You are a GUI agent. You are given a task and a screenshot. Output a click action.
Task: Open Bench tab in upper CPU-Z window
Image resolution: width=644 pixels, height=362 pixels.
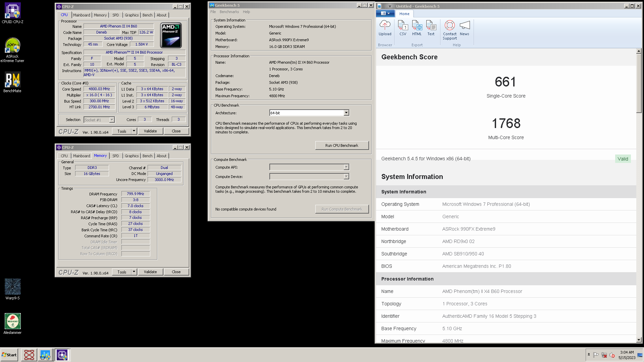[147, 15]
